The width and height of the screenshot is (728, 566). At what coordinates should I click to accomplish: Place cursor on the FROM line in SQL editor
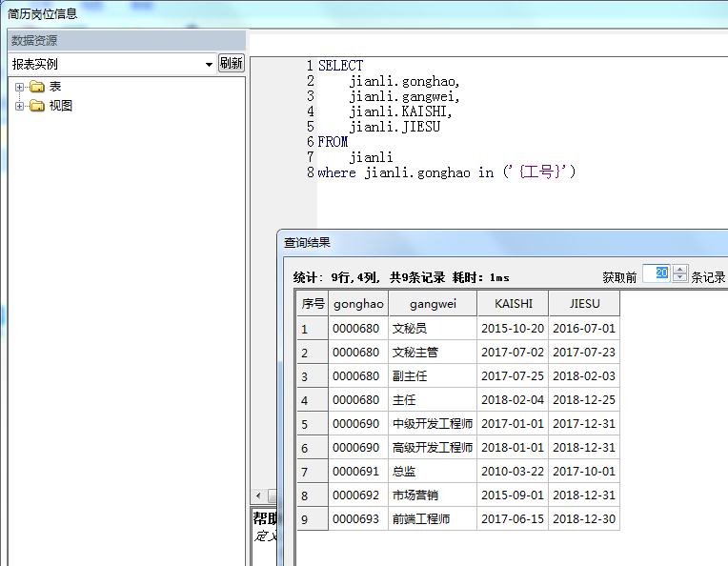pyautogui.click(x=334, y=142)
